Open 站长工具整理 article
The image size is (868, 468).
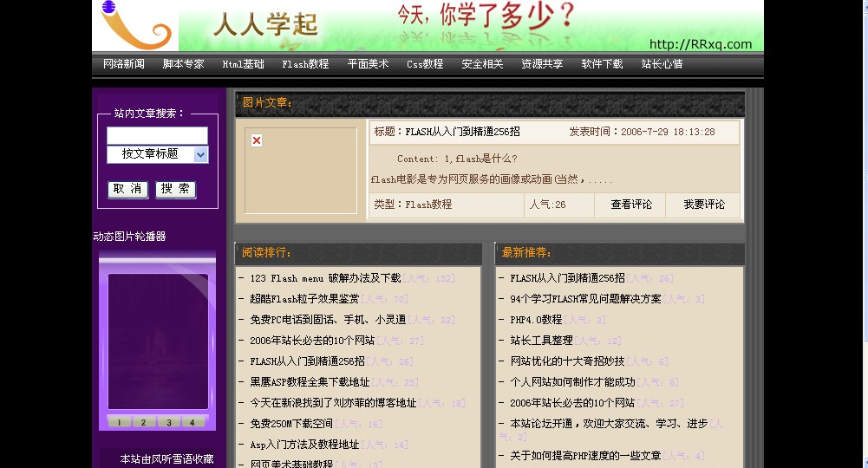tap(541, 341)
